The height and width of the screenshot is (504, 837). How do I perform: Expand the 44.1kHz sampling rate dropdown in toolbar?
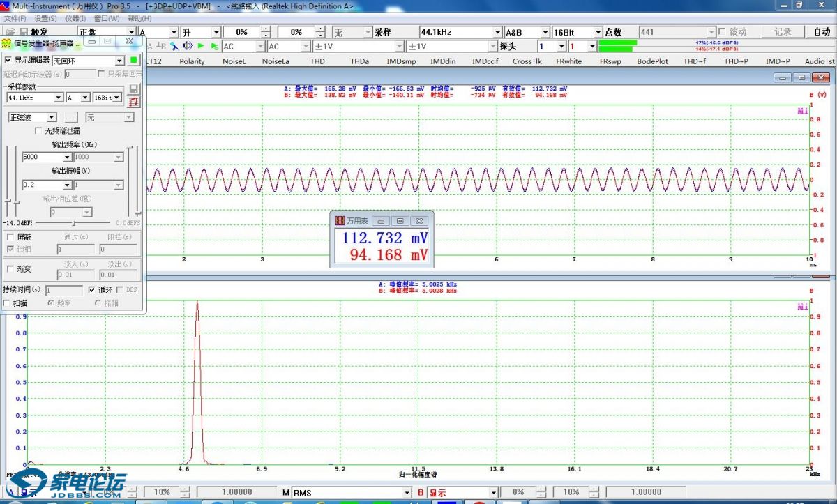pos(497,32)
